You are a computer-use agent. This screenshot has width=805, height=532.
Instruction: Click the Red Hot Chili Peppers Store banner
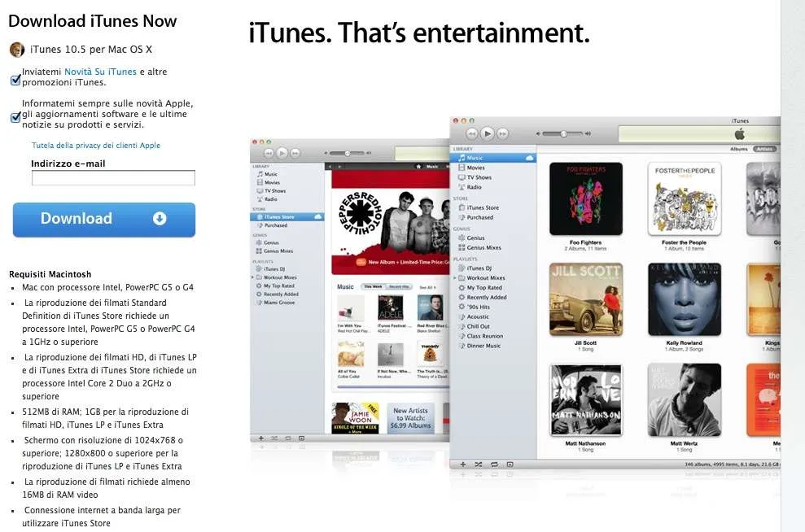(x=391, y=223)
